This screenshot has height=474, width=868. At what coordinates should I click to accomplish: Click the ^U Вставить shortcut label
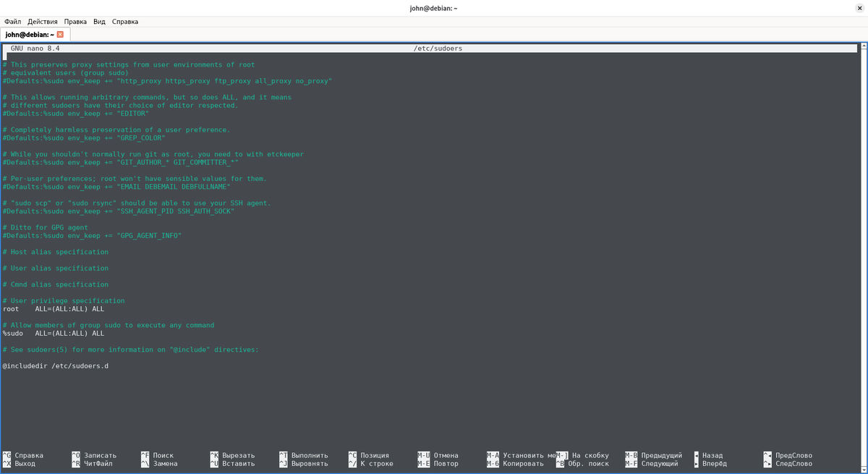click(232, 463)
